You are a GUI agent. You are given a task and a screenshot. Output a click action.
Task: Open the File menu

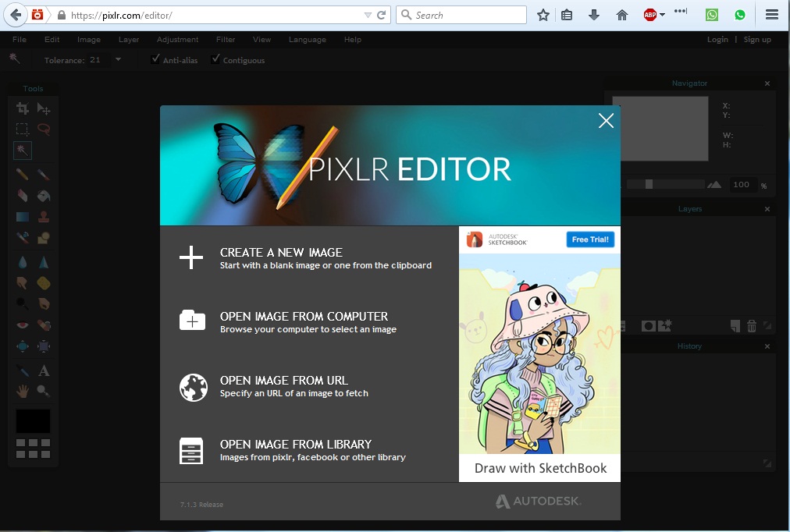click(20, 39)
